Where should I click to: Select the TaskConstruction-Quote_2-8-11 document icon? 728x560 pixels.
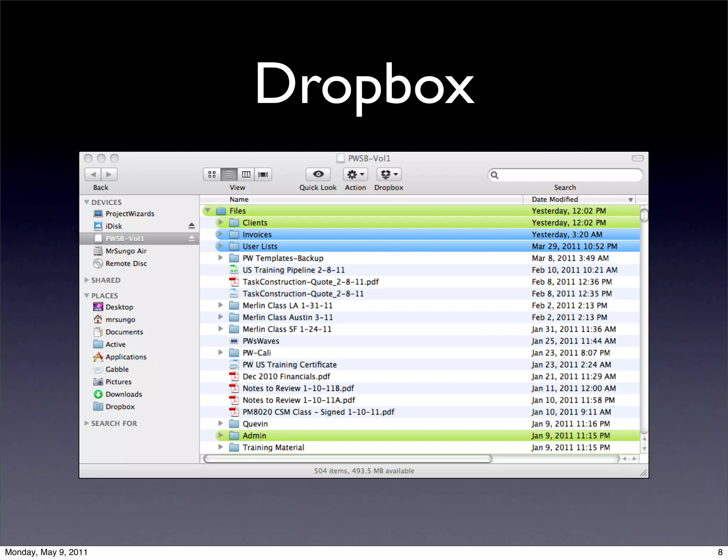(x=234, y=294)
